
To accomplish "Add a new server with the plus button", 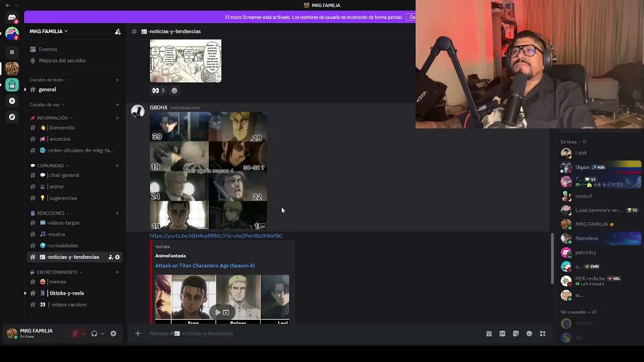I will 12,101.
